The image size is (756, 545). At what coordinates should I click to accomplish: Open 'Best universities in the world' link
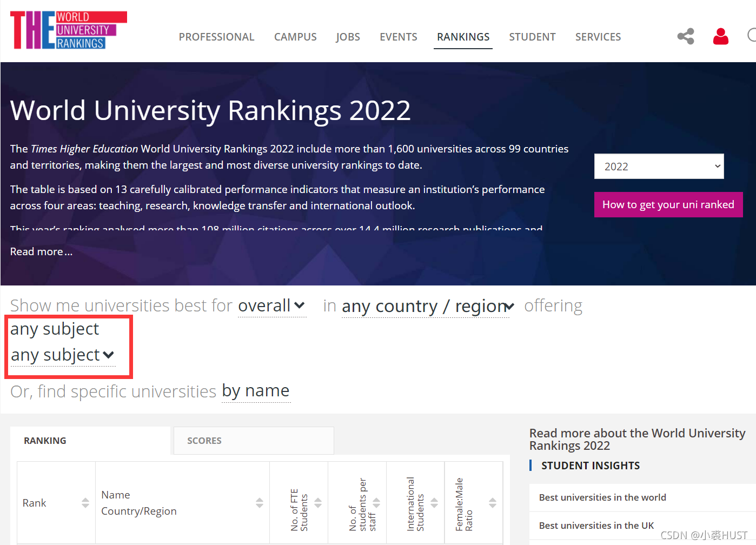click(x=602, y=497)
